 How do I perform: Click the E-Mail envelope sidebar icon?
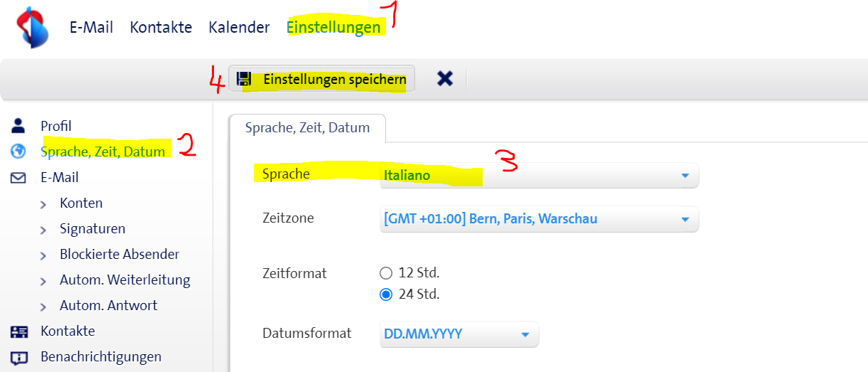click(x=18, y=178)
